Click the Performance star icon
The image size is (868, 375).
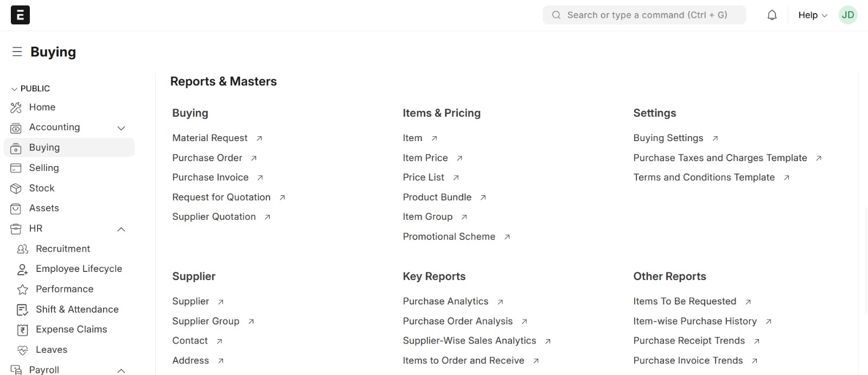point(22,289)
